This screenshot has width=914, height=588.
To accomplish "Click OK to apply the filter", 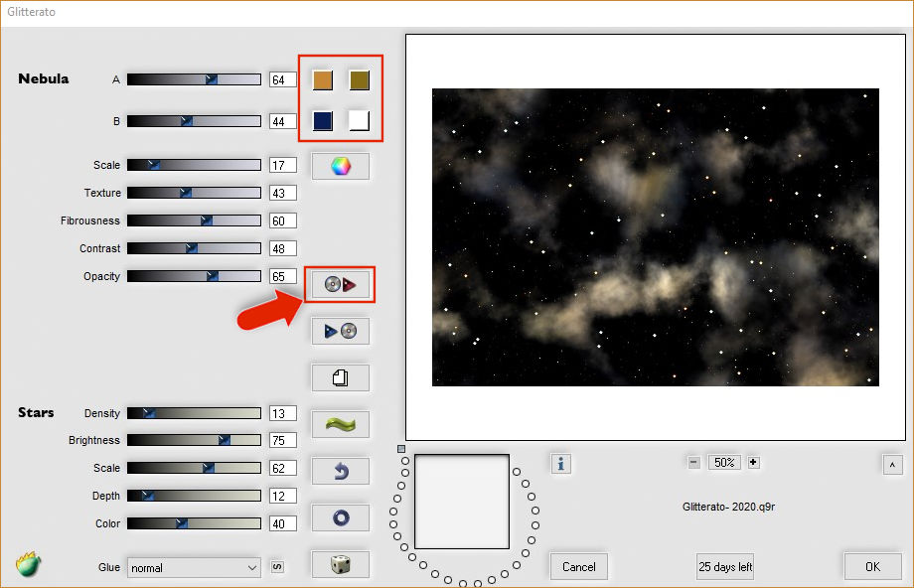I will [x=872, y=566].
